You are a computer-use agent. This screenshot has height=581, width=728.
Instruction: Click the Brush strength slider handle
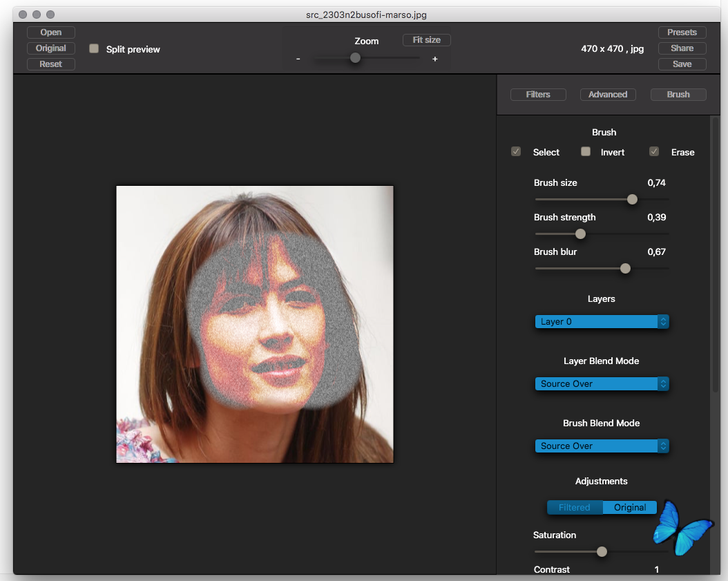[580, 234]
